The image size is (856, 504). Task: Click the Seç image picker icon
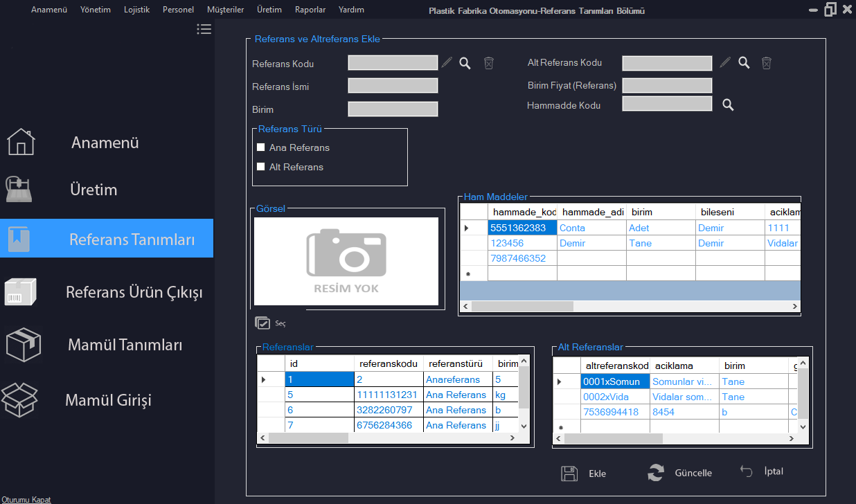[x=262, y=323]
